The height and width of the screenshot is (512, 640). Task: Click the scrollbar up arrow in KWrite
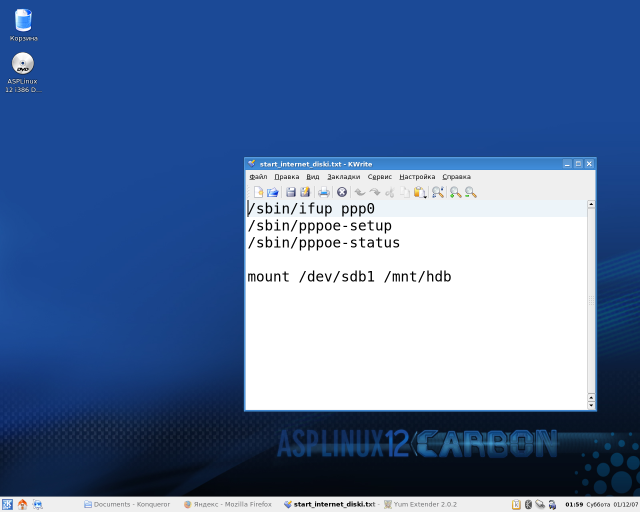[591, 204]
